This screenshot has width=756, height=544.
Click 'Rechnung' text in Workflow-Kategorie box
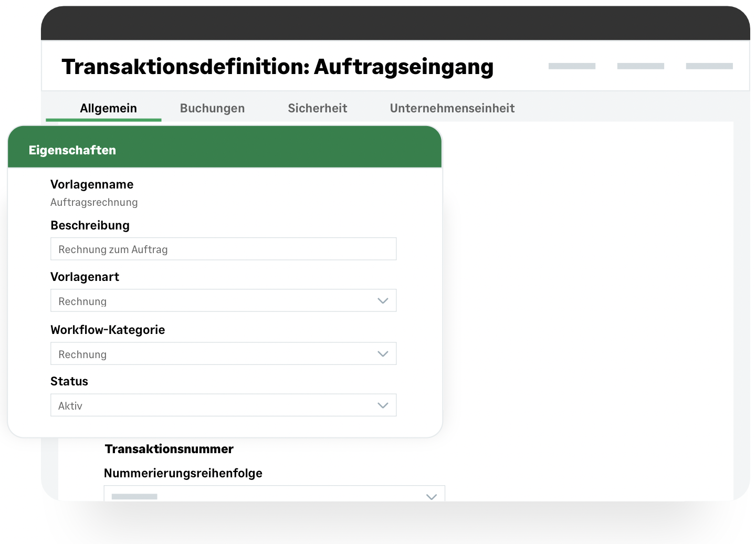82,354
